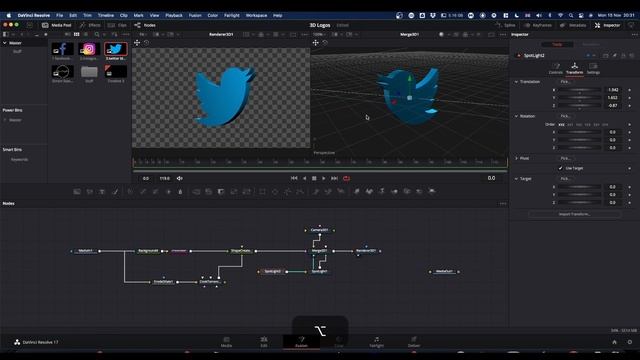Switch to the Edit page
The image size is (640, 360).
click(x=264, y=342)
